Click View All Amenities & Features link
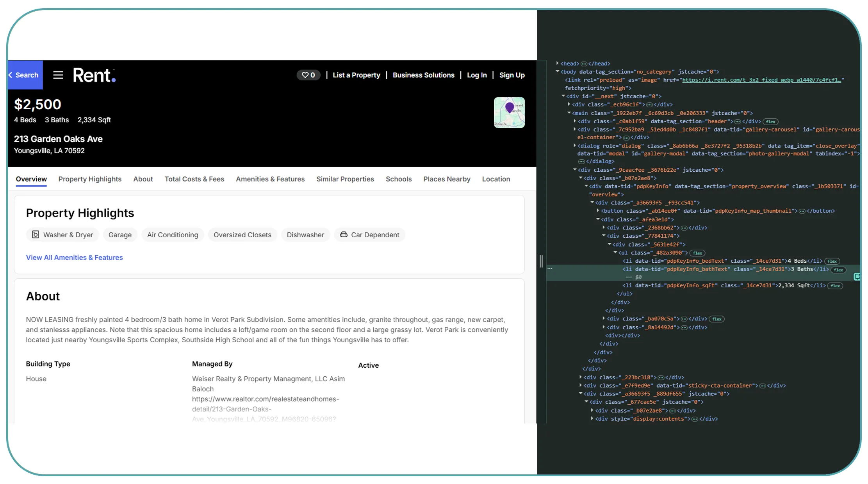 tap(74, 258)
